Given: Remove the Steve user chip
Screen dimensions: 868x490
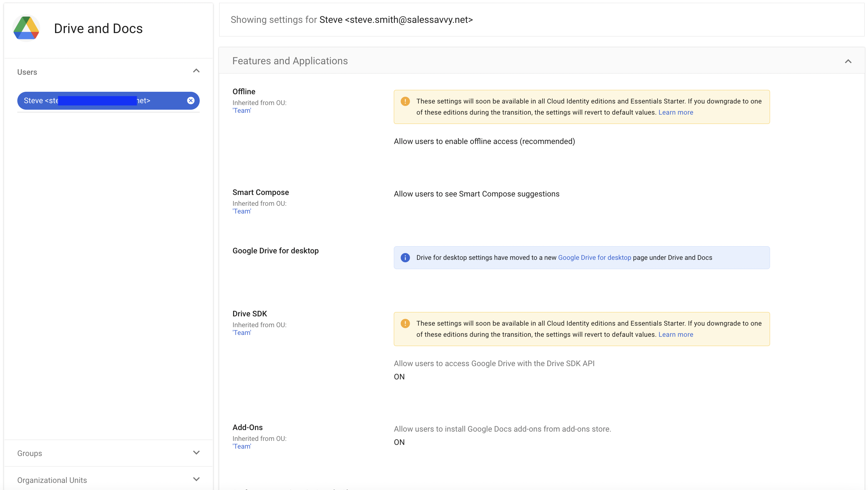Looking at the screenshot, I should pyautogui.click(x=191, y=100).
